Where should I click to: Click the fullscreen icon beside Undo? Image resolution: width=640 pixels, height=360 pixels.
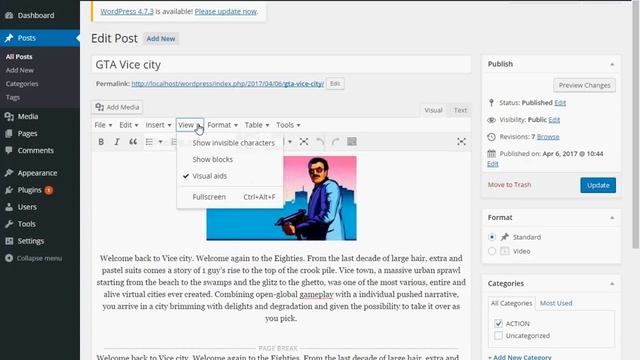304,142
